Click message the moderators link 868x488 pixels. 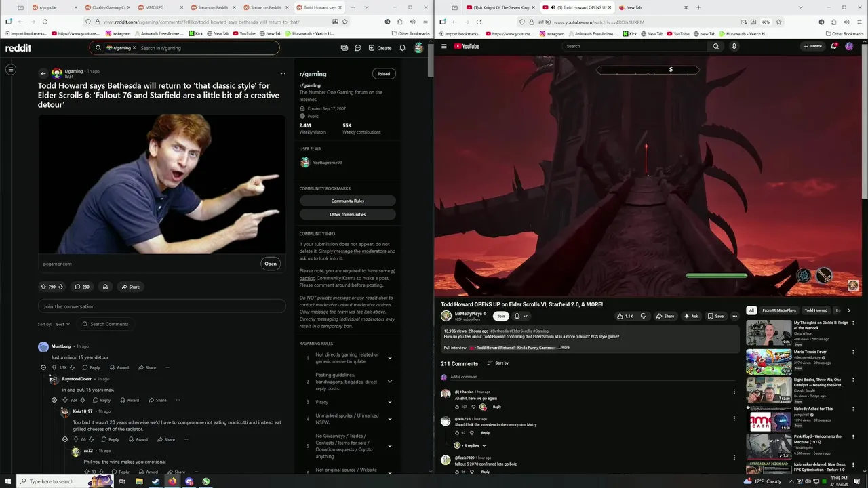pyautogui.click(x=360, y=251)
